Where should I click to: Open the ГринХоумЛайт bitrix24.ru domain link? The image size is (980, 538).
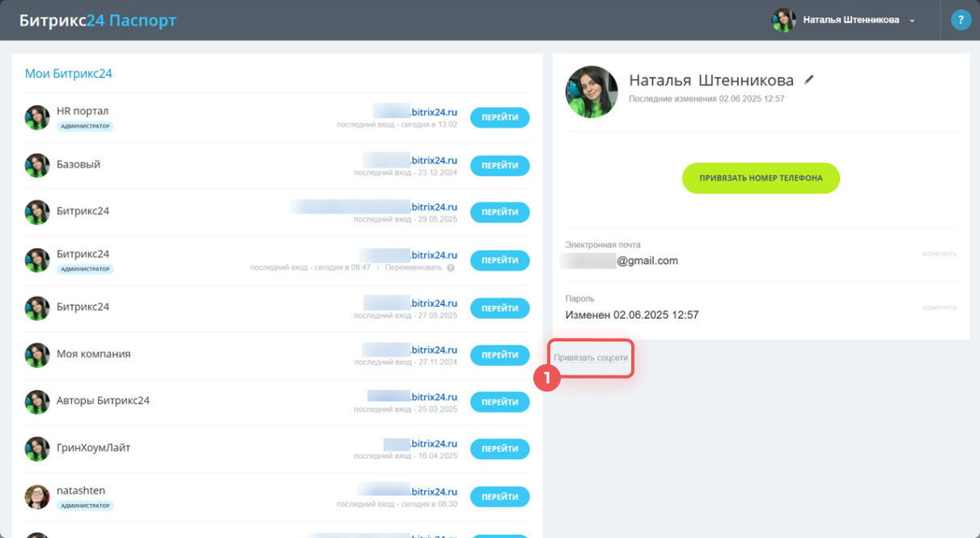[x=421, y=444]
